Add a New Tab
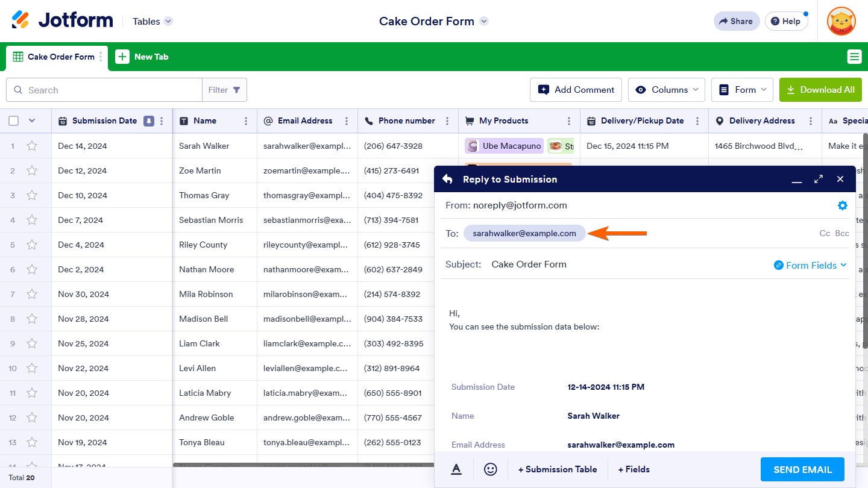Image resolution: width=868 pixels, height=488 pixels. (142, 57)
